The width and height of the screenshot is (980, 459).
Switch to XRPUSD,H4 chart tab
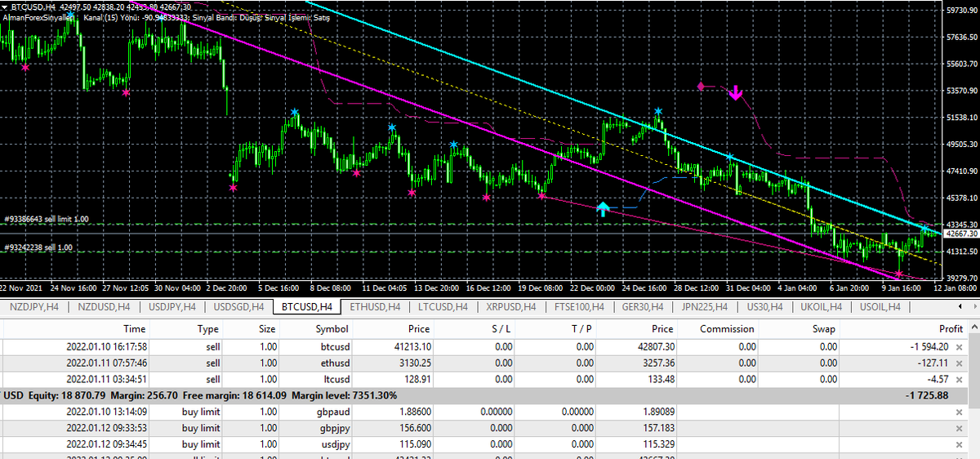512,307
